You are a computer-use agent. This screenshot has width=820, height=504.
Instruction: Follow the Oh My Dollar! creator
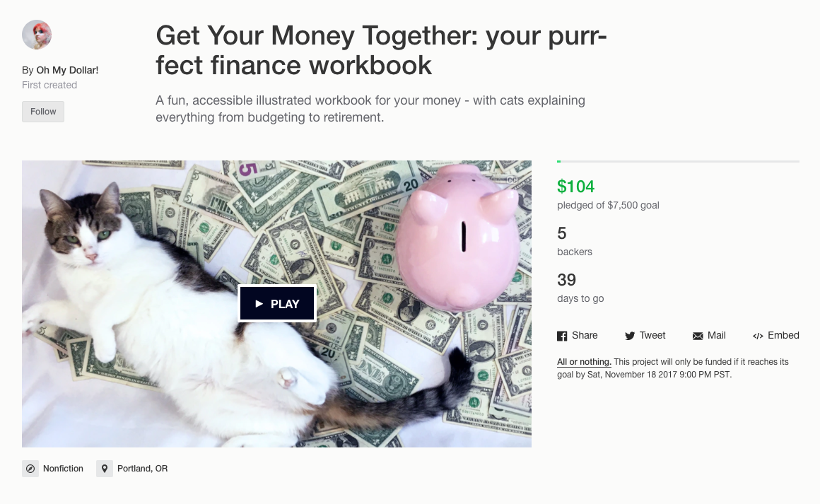(x=43, y=112)
